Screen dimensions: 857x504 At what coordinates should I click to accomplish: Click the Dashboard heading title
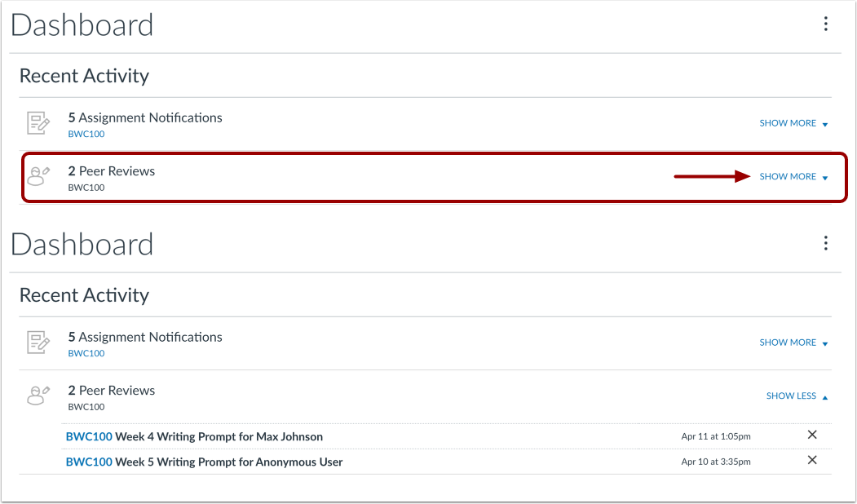pyautogui.click(x=82, y=25)
